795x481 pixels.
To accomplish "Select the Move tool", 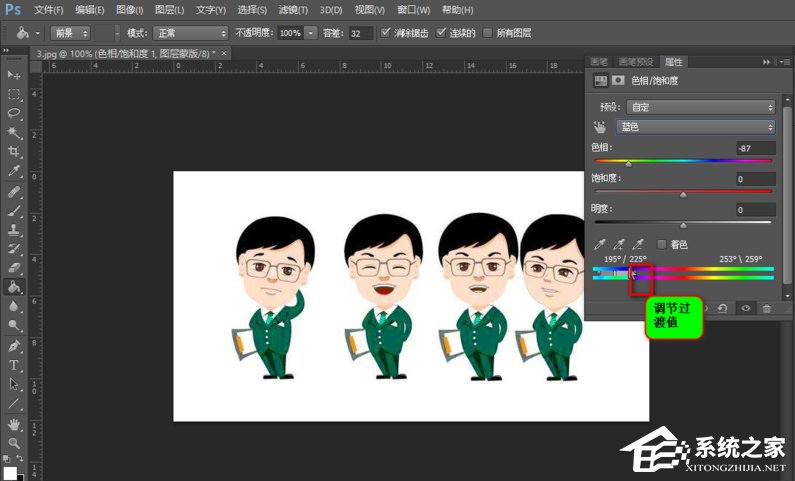I will (14, 76).
